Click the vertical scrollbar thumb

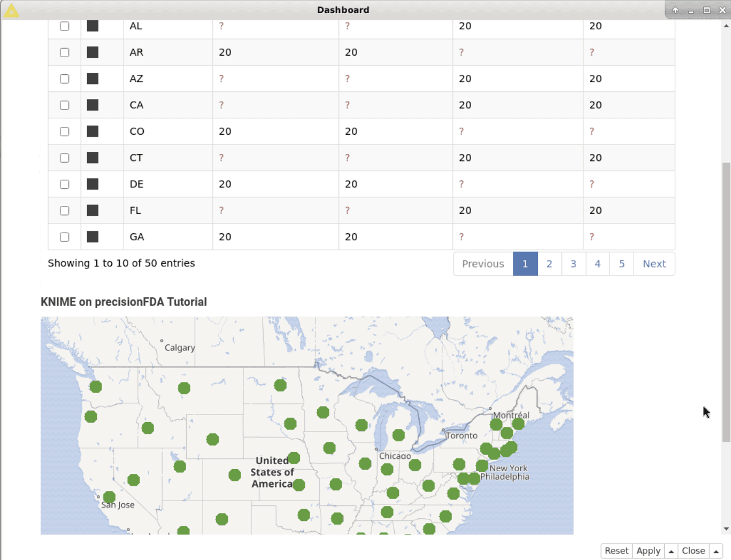[x=726, y=302]
